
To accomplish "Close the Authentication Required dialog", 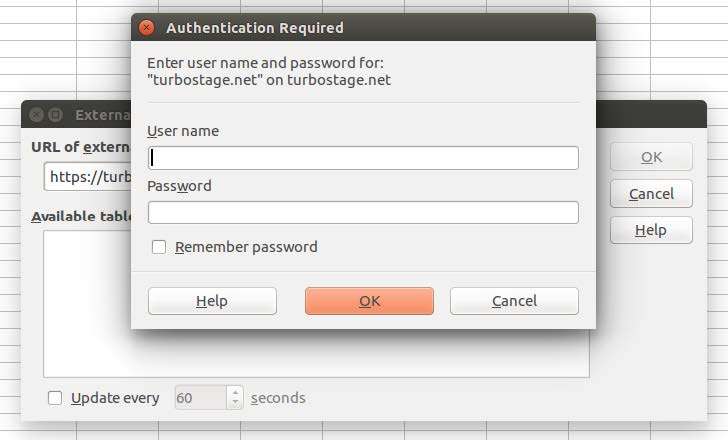I will 147,28.
